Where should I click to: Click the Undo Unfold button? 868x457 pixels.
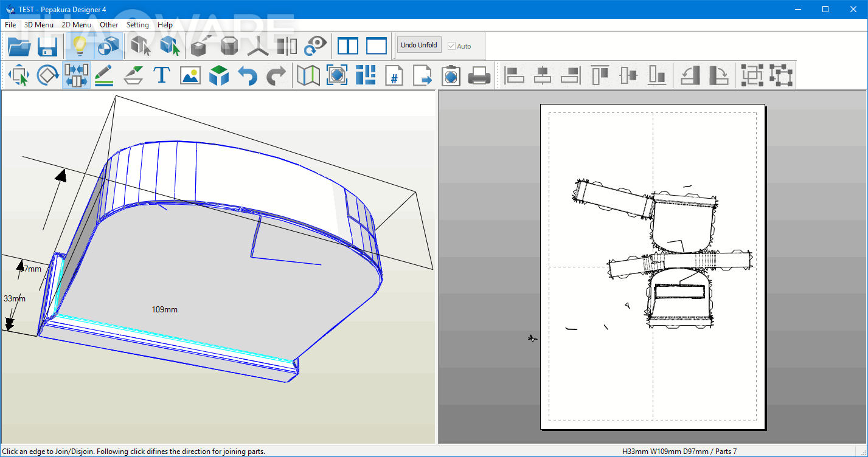418,46
